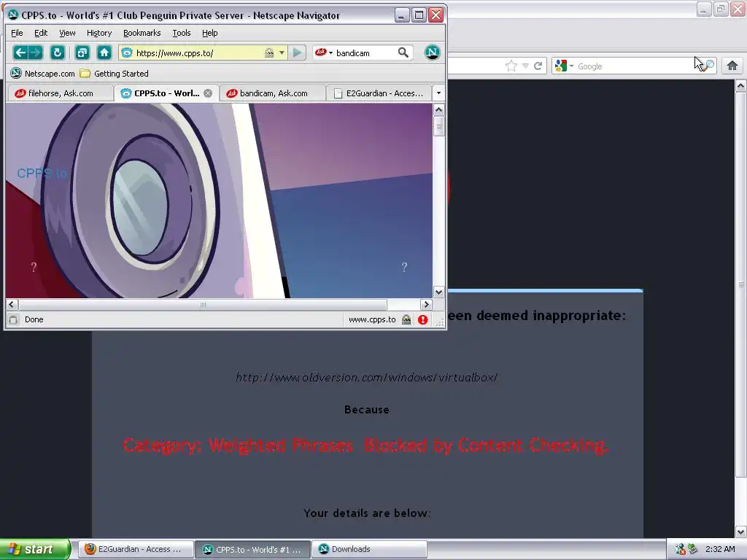The image size is (747, 560).
Task: Click Netscape vertical scrollbar up arrow
Action: tap(438, 110)
